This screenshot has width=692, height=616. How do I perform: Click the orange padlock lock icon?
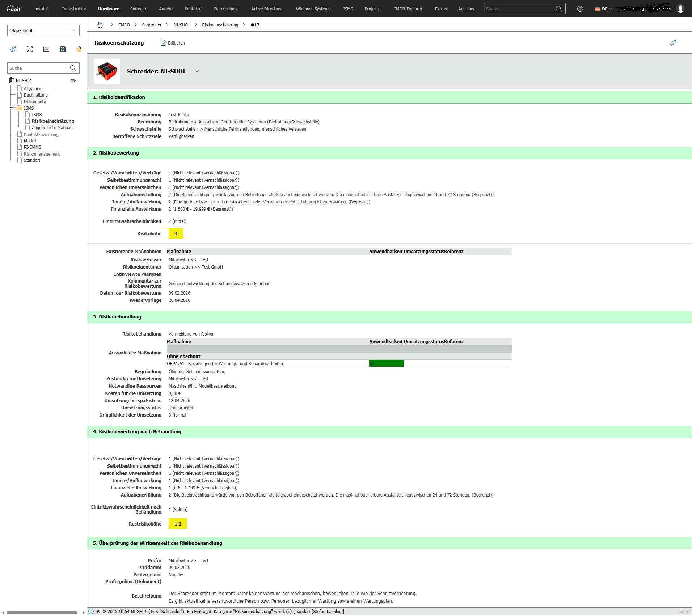(x=79, y=49)
